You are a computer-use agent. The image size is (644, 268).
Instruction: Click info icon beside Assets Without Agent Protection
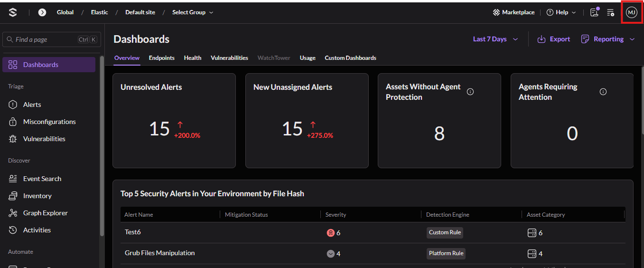[x=470, y=92]
